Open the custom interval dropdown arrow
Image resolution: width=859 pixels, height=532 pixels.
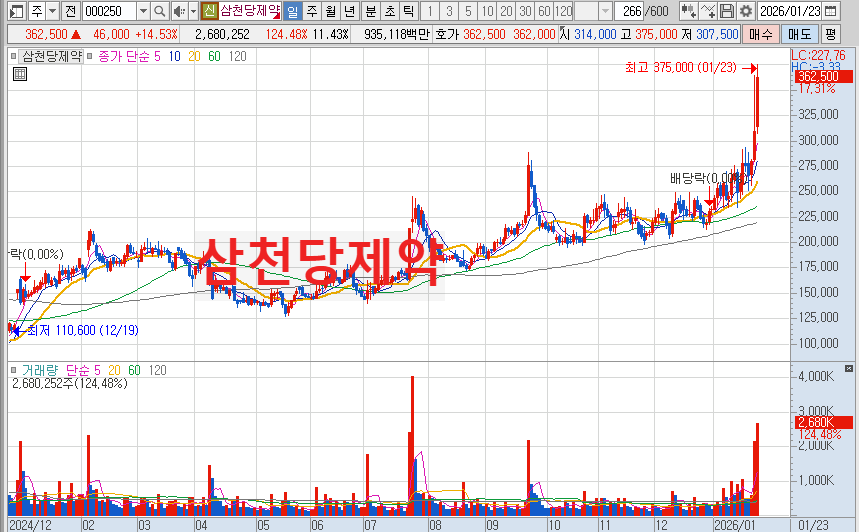(x=605, y=11)
